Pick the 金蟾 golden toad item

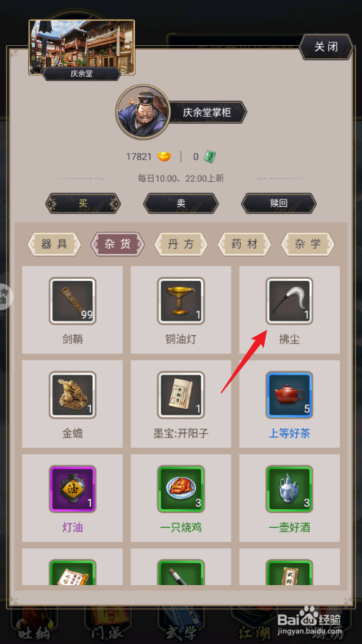click(x=72, y=404)
